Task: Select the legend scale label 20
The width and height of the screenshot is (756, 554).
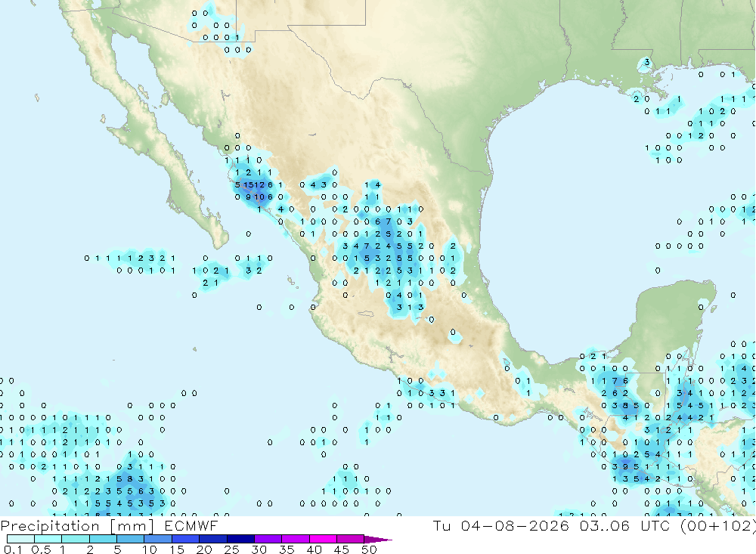Action: click(x=204, y=549)
